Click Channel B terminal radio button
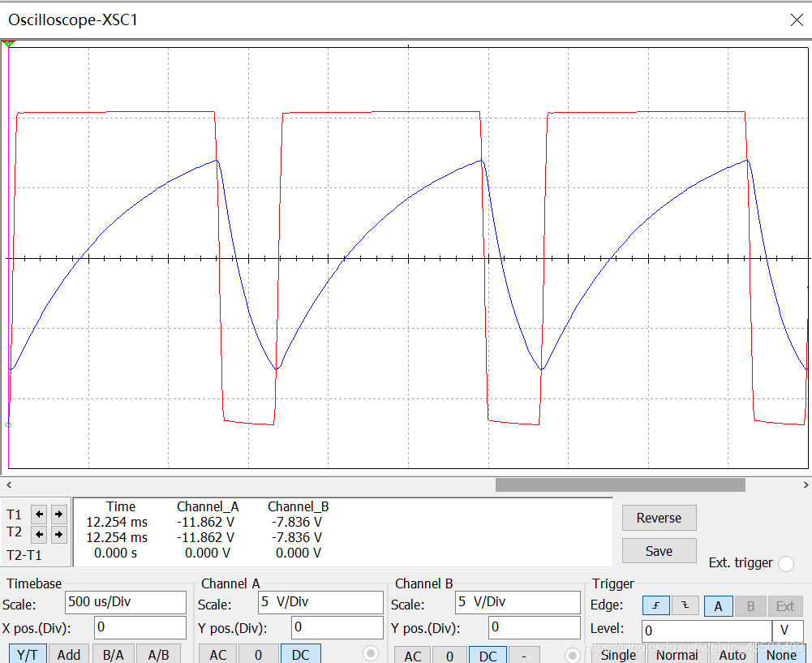Screen dimensions: 812x663 572,655
